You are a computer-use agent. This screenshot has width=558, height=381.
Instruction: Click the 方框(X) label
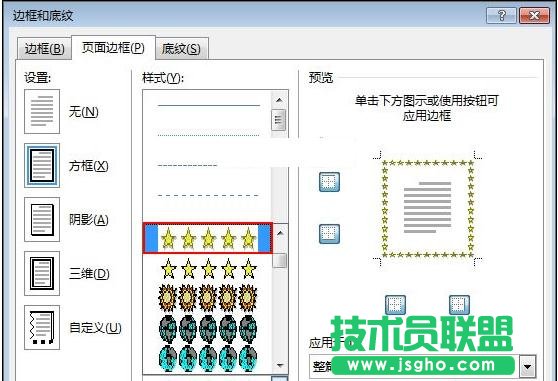click(x=89, y=166)
